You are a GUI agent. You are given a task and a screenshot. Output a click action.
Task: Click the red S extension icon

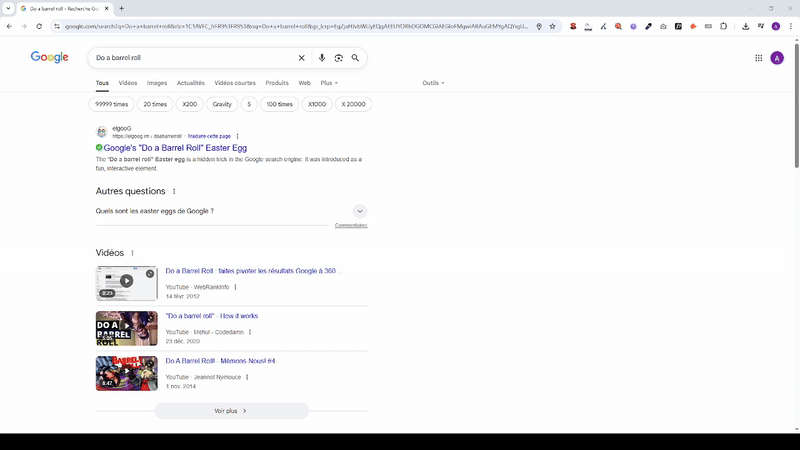pyautogui.click(x=573, y=26)
